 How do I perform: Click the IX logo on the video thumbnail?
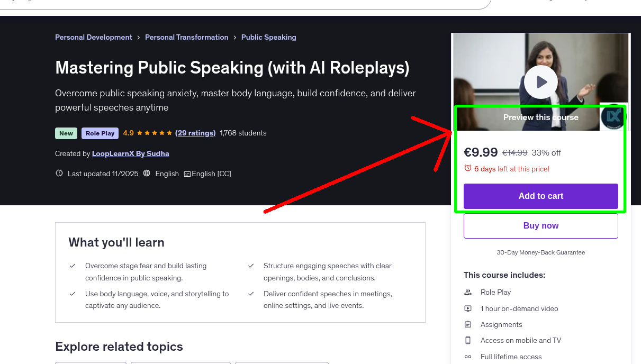(x=612, y=117)
